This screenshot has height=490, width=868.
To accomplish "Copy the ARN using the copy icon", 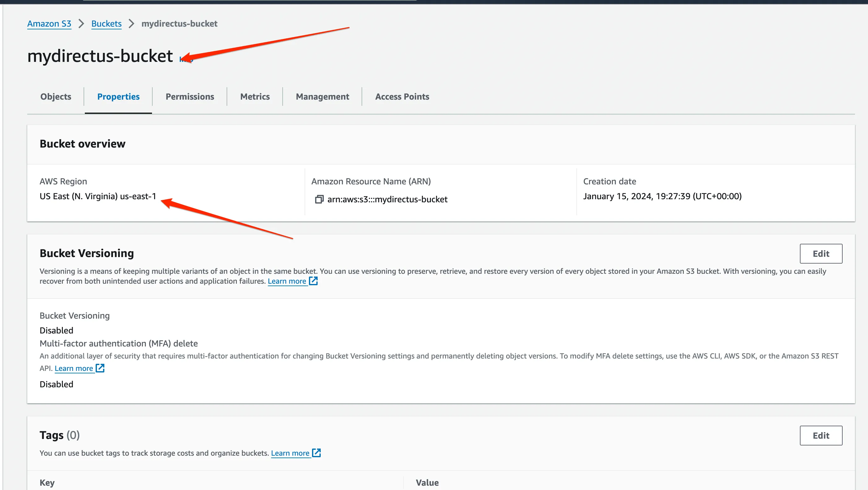I will coord(319,199).
